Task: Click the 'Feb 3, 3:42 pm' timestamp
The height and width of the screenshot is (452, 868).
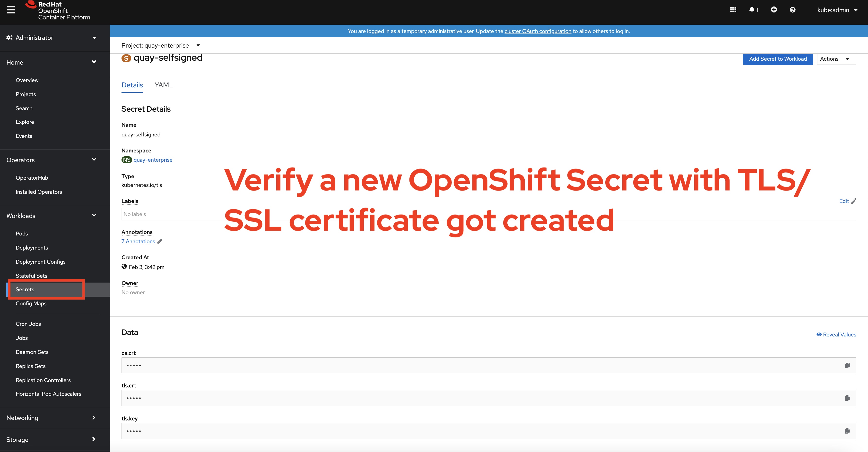Action: pos(147,267)
